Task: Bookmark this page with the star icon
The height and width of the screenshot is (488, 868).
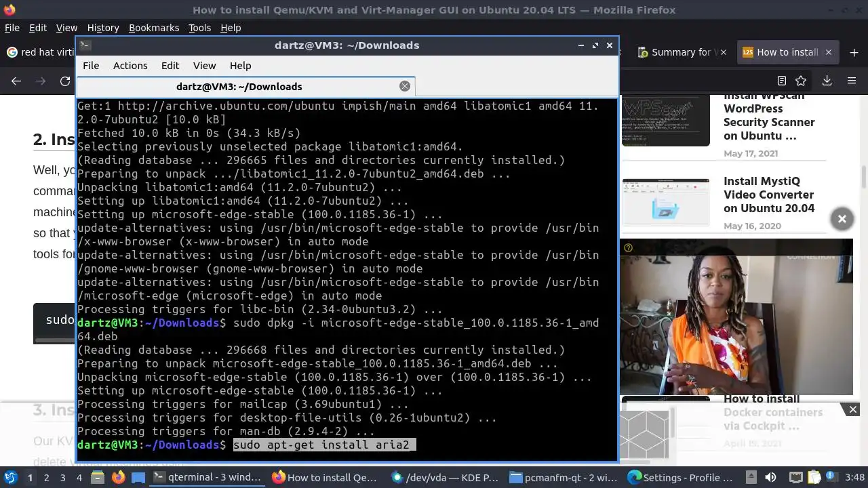Action: (x=801, y=81)
